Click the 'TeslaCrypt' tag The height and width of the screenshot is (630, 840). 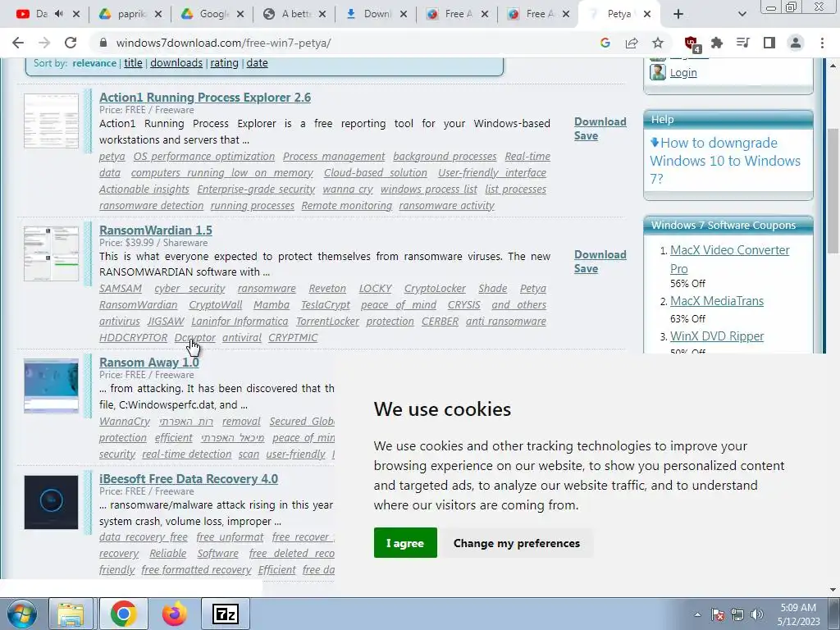326,304
